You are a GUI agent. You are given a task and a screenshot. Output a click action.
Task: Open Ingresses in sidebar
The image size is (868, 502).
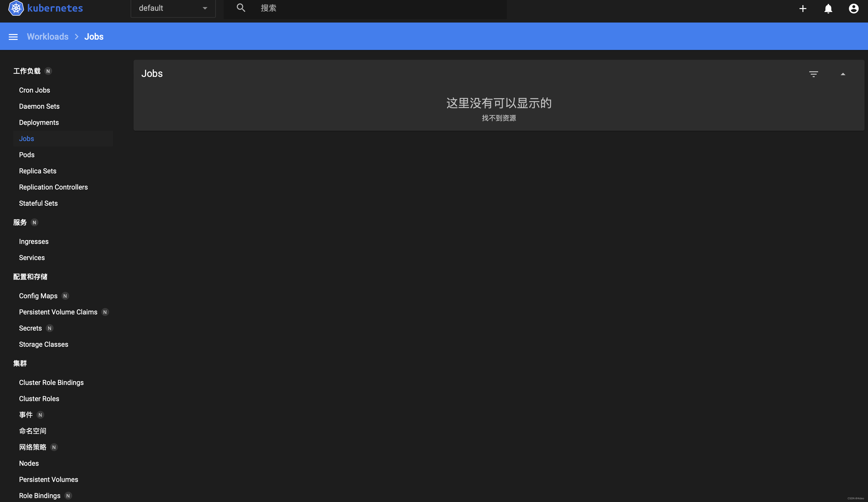(x=34, y=241)
